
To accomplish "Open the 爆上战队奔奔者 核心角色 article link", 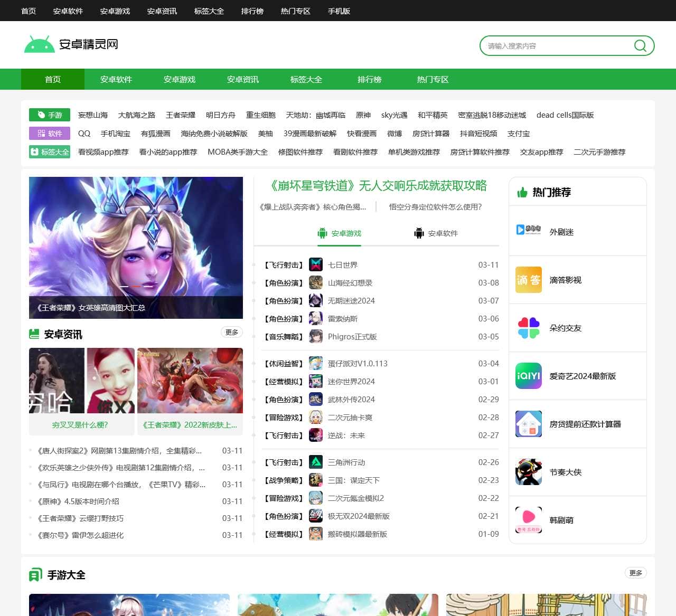I will click(x=313, y=207).
